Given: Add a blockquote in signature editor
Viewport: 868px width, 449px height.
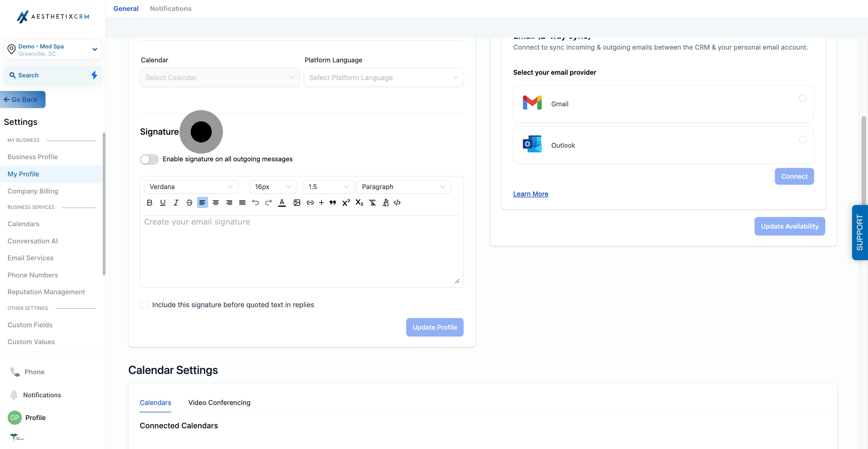Looking at the screenshot, I should tap(332, 203).
